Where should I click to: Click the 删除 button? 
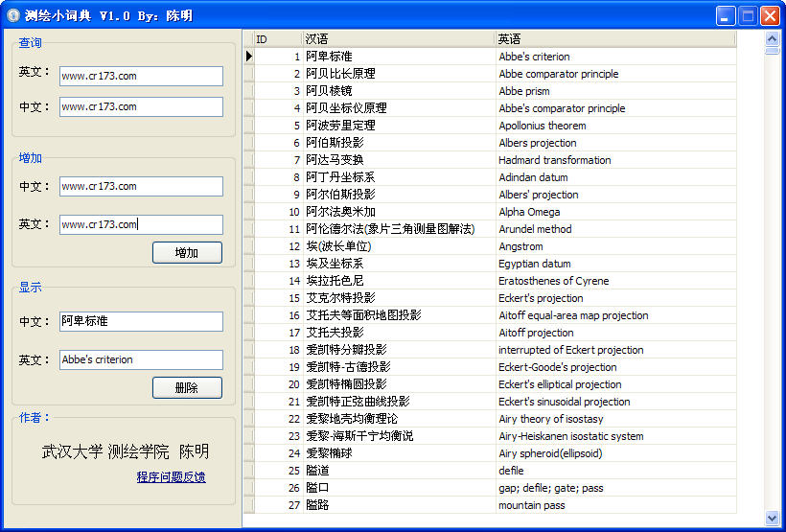click(x=187, y=388)
